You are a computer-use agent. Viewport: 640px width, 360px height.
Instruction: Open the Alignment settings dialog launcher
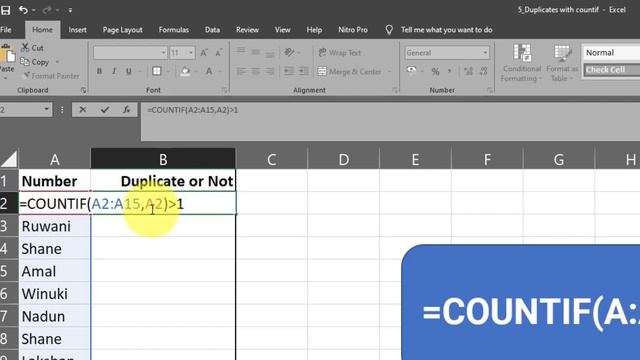click(x=395, y=90)
